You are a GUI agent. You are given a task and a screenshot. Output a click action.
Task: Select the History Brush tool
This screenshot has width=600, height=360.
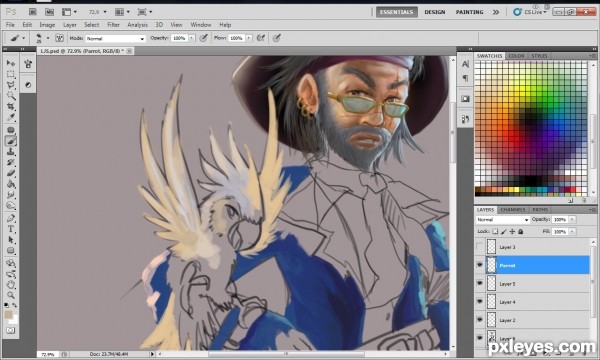tap(11, 163)
